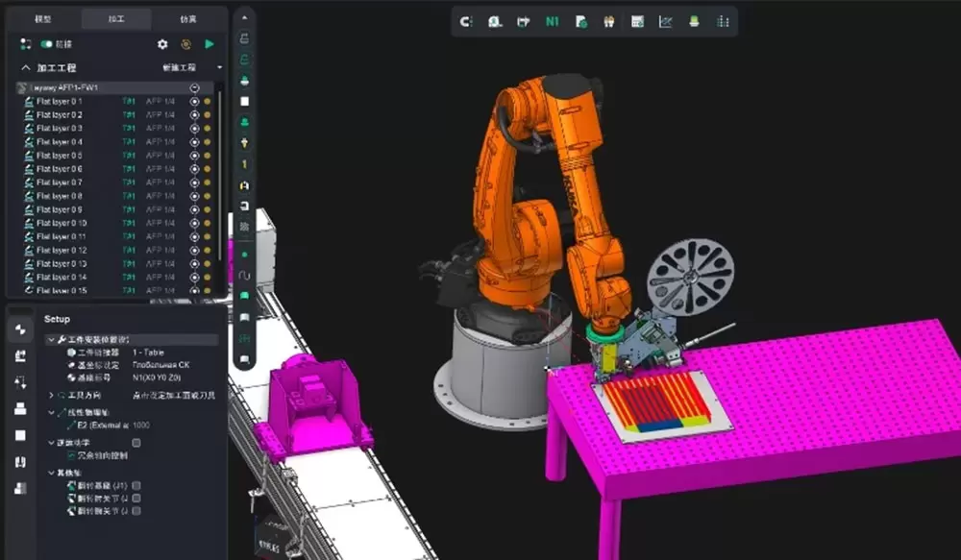Viewport: 961px width, 560px height.
Task: Click the green dotted bars icon in the top toolbar
Action: pyautogui.click(x=723, y=21)
